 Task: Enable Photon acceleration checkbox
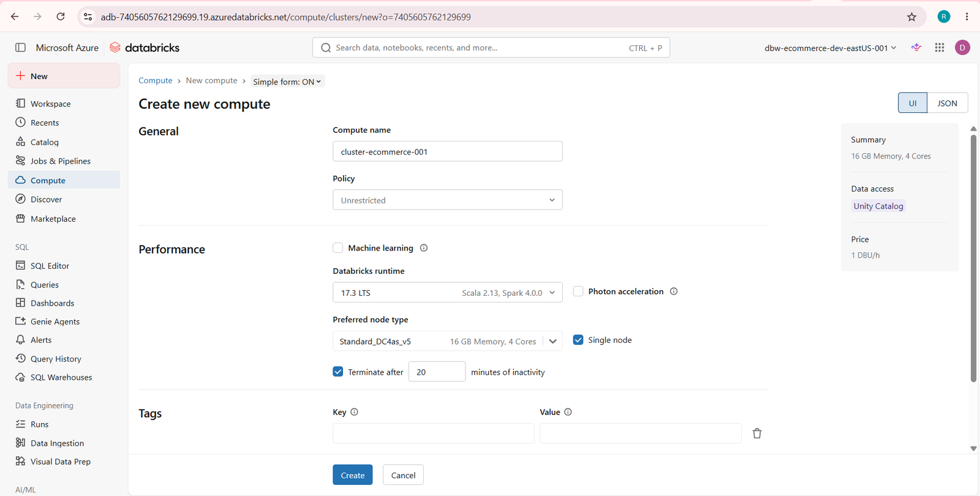(578, 291)
